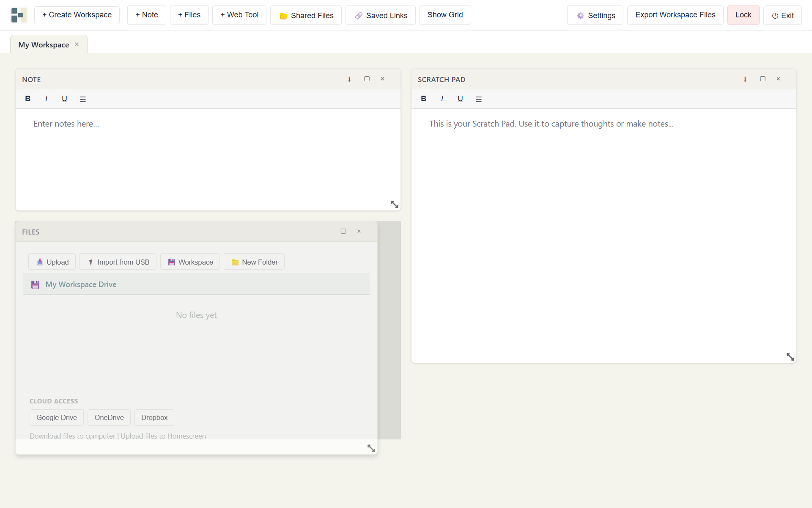Select the Workspace drive icon in Files

pyautogui.click(x=171, y=262)
